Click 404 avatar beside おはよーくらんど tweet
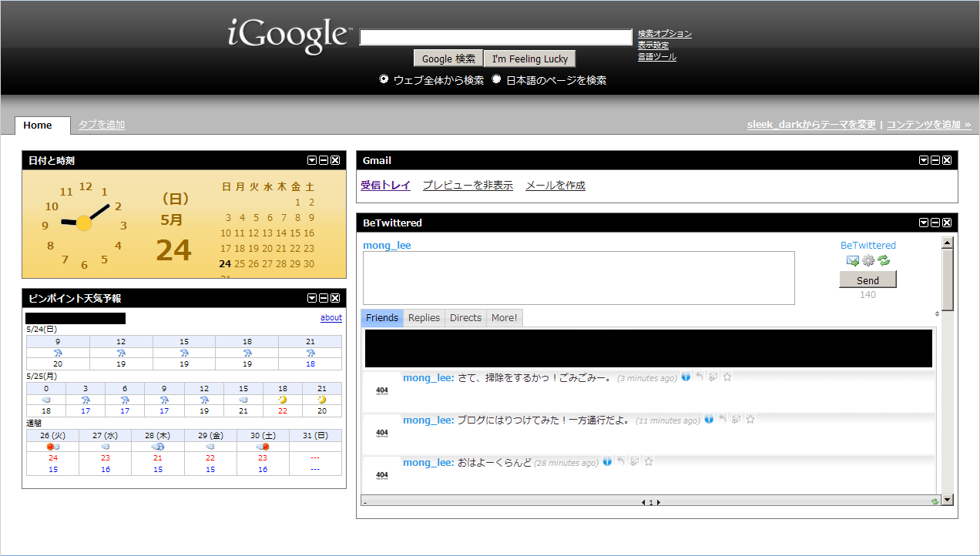This screenshot has height=556, width=980. 382,475
